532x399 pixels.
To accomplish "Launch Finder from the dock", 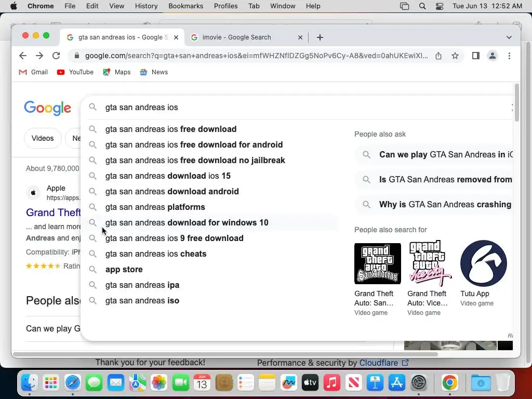I will [30, 383].
